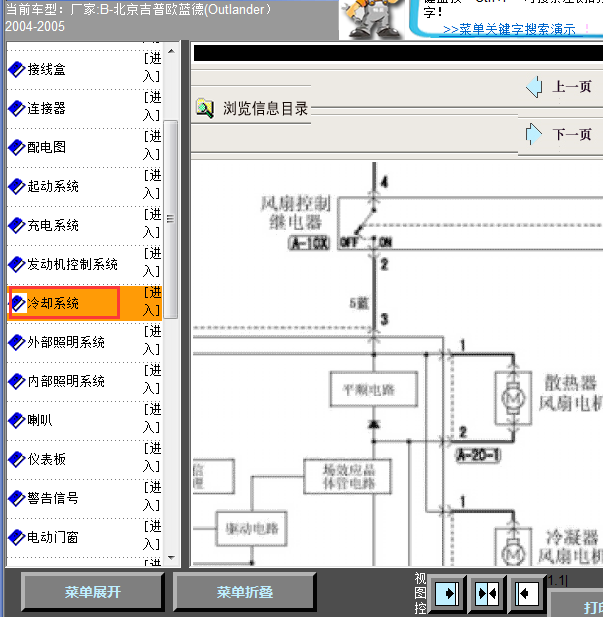Click [进入] next to 内部照明系统
603x617 pixels.
[152, 379]
